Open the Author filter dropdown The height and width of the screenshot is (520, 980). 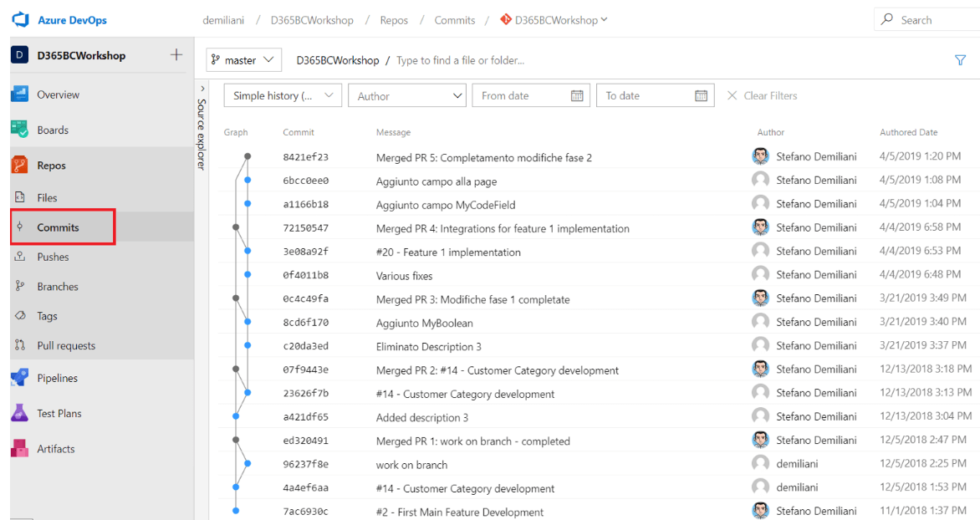tap(407, 95)
